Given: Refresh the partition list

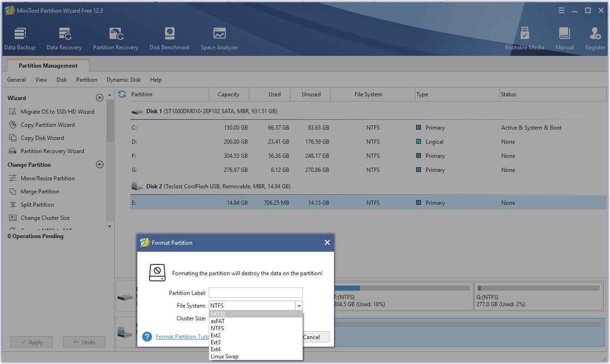Looking at the screenshot, I should tap(122, 94).
